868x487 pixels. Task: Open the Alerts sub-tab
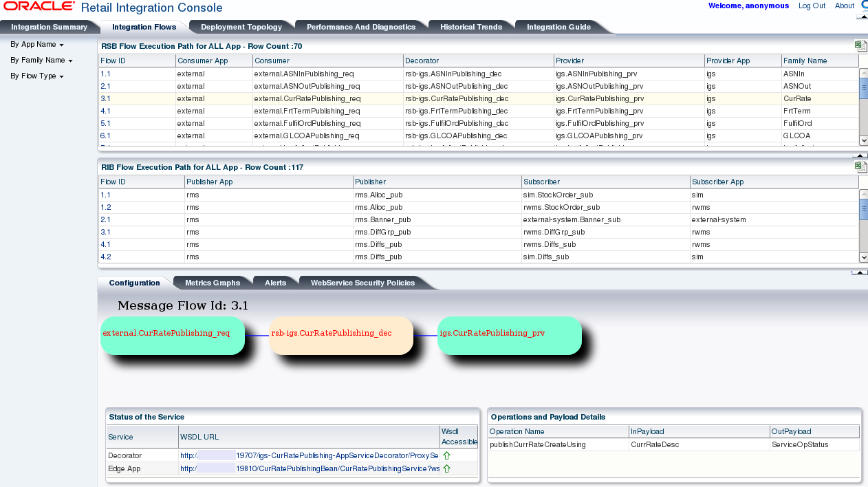tap(275, 283)
